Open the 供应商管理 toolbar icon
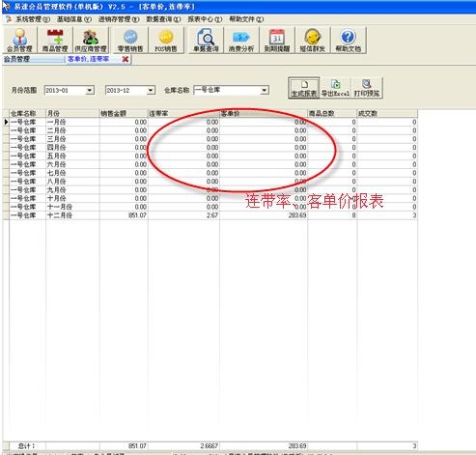The image size is (476, 455). point(91,40)
